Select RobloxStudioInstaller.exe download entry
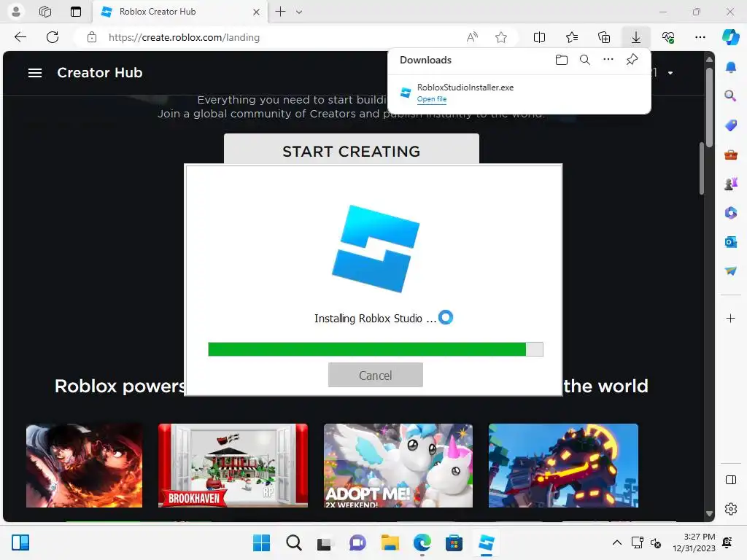 point(519,93)
